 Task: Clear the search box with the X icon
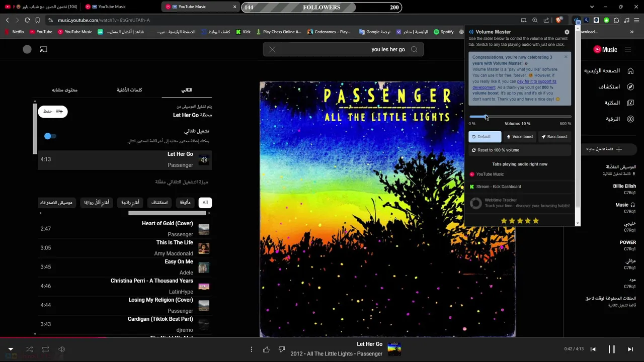(x=272, y=49)
